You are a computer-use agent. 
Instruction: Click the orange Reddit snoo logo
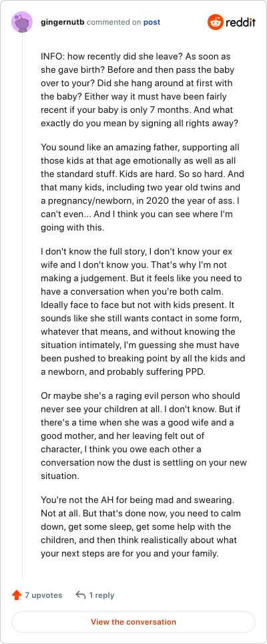(x=215, y=22)
